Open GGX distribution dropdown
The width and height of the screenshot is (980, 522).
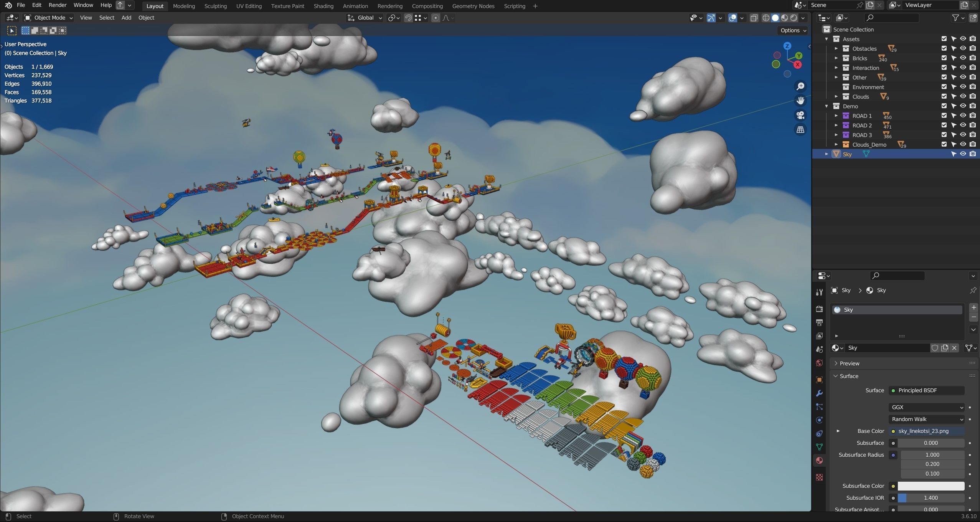click(926, 407)
